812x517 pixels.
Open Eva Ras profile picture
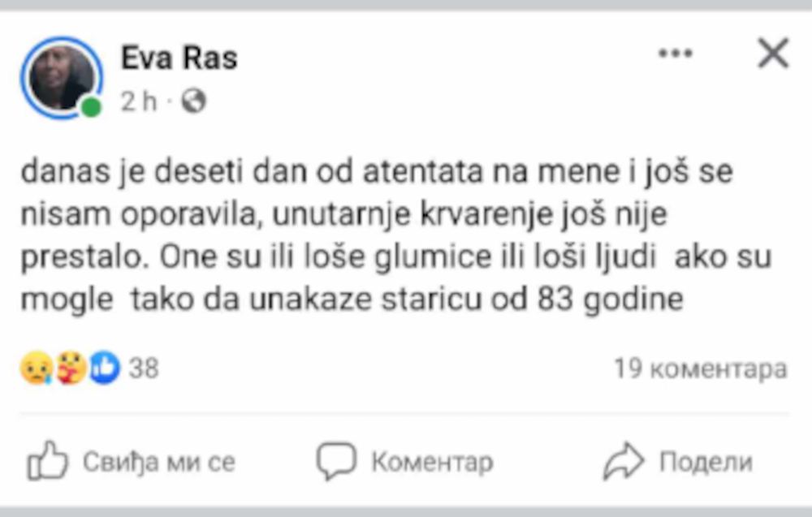coord(62,77)
